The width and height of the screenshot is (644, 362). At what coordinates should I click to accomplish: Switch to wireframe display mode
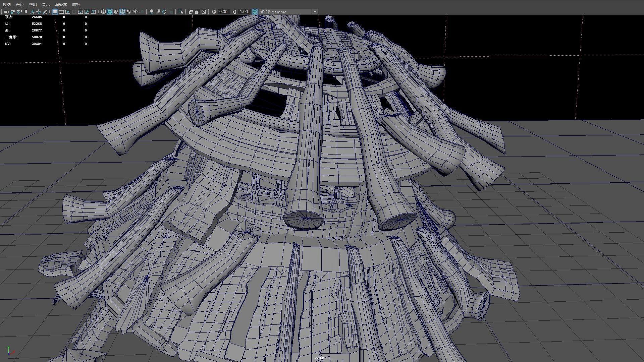[x=103, y=12]
